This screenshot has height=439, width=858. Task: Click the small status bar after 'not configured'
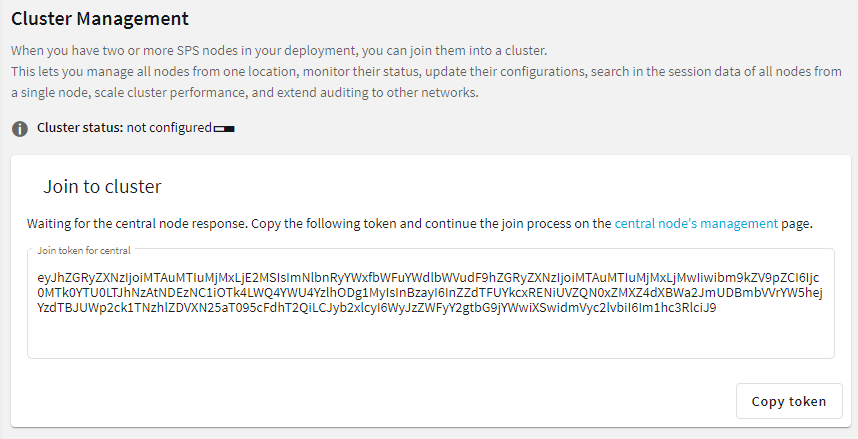224,129
